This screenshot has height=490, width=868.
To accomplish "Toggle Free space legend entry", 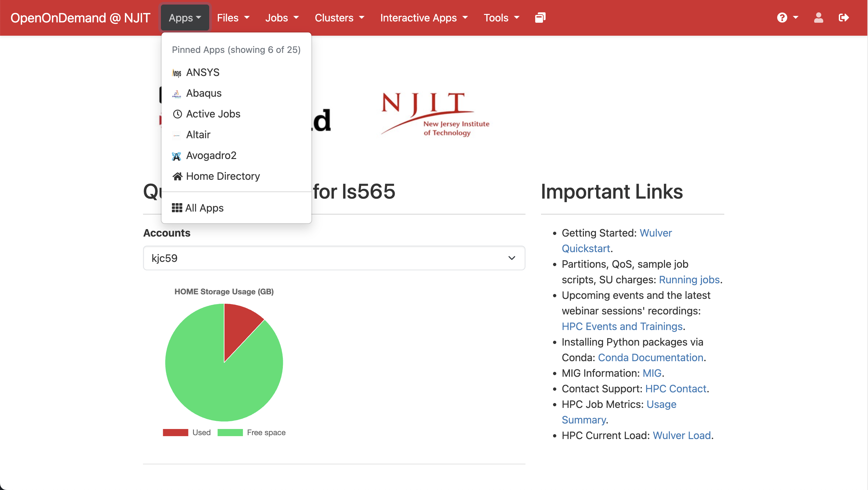I will tap(251, 433).
